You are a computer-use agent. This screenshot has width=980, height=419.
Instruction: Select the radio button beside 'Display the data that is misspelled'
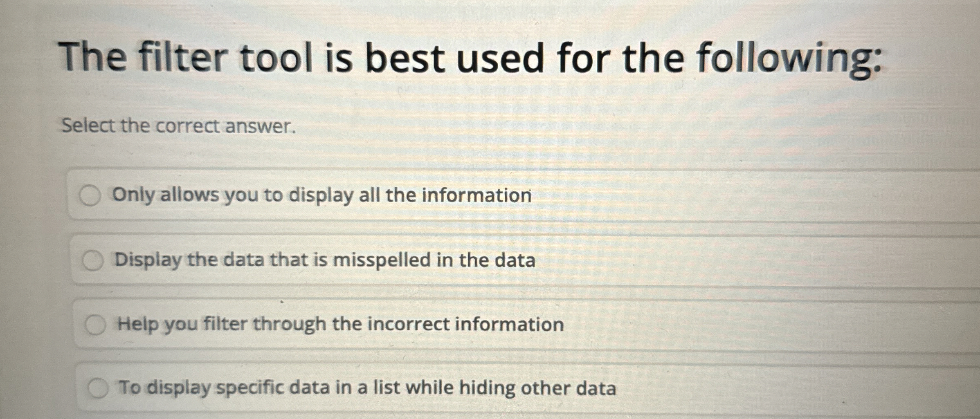coord(94,259)
